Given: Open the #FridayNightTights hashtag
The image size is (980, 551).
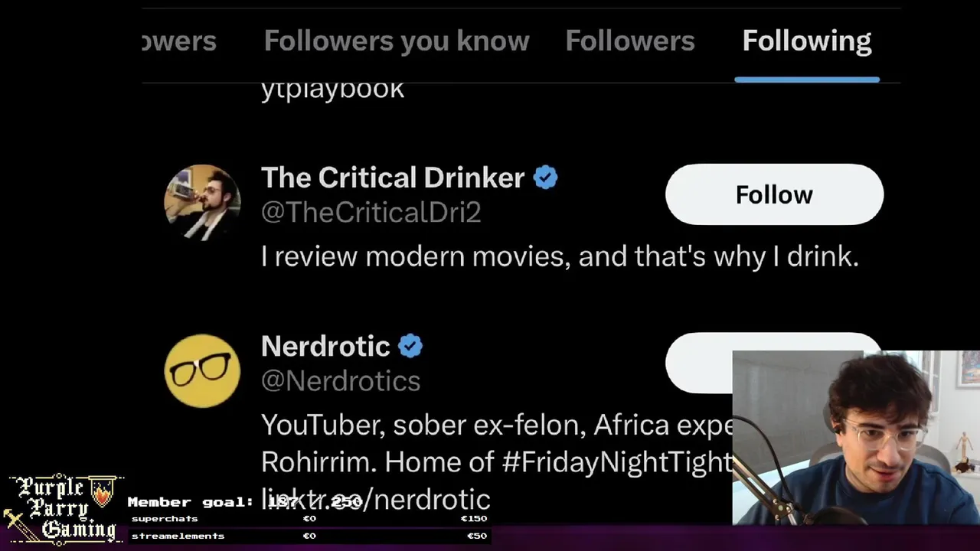Looking at the screenshot, I should (616, 461).
